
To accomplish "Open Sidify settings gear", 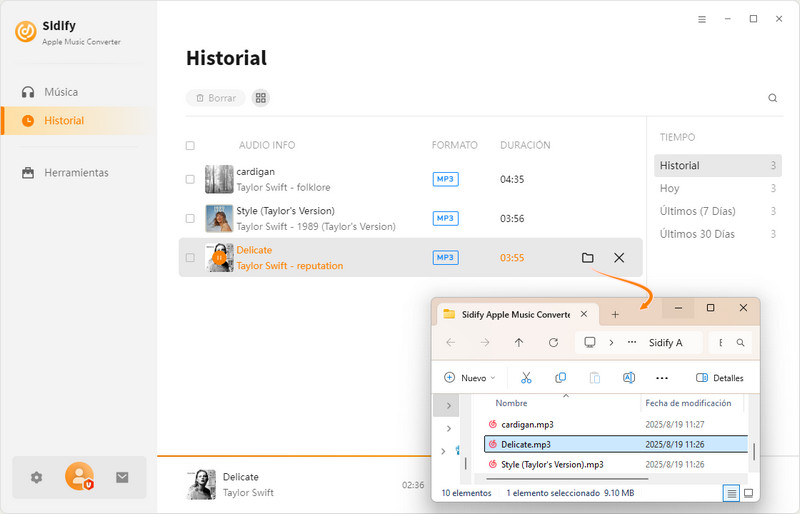I will click(x=36, y=477).
